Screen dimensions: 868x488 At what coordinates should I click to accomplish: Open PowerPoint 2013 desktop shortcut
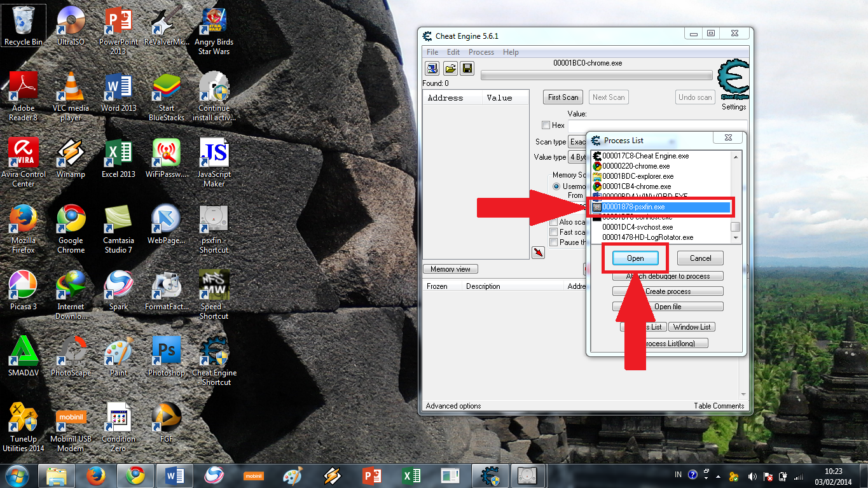coord(118,31)
